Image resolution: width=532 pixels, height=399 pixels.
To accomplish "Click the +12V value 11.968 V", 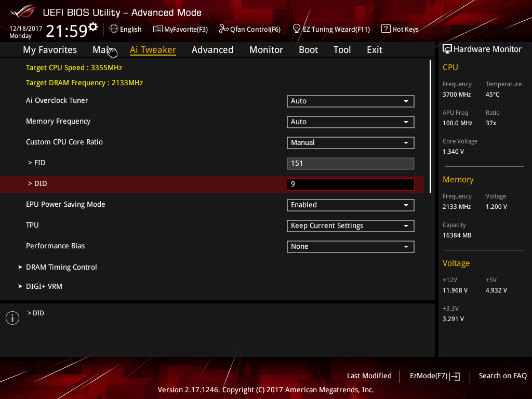I will coord(455,290).
